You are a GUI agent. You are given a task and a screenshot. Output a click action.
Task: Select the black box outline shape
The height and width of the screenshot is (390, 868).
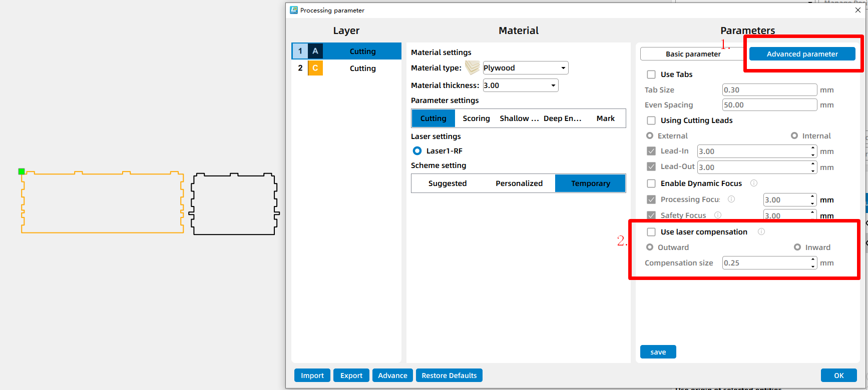(234, 204)
